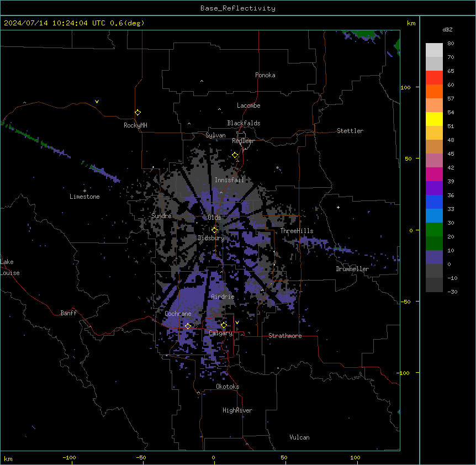Click the Strathmore label
476x465 pixels.
pyautogui.click(x=285, y=336)
